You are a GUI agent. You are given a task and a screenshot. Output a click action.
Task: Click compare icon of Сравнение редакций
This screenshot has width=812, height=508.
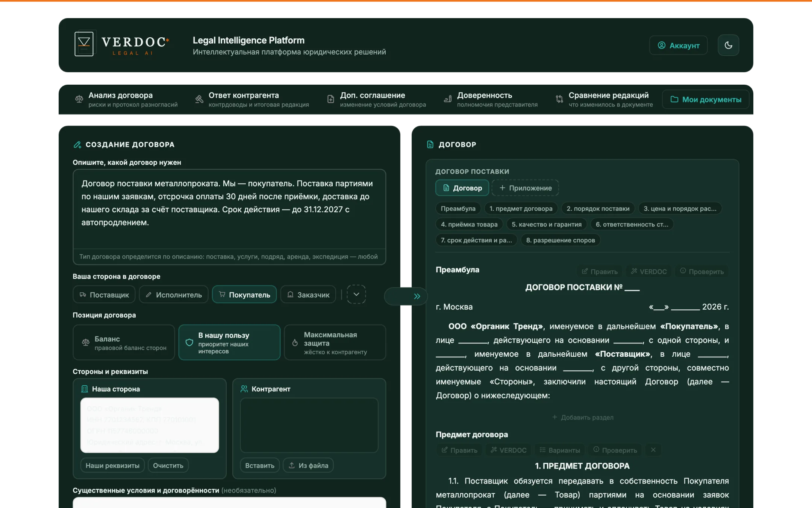[x=559, y=99]
